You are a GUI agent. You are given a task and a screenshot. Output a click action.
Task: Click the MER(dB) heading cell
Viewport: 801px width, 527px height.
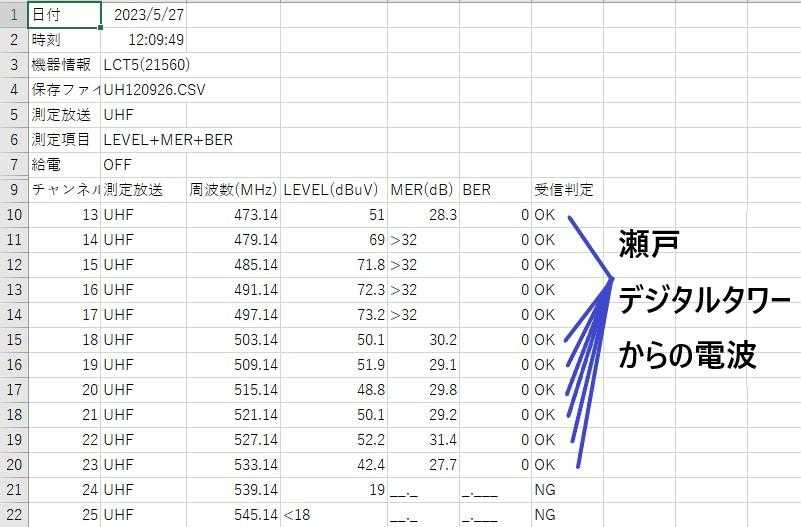point(422,189)
